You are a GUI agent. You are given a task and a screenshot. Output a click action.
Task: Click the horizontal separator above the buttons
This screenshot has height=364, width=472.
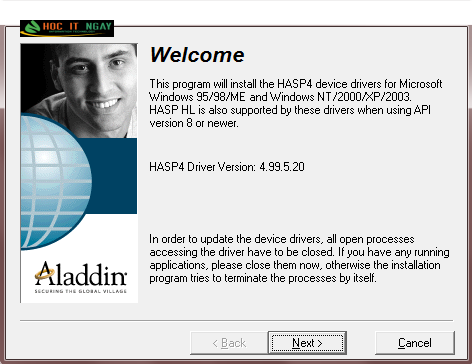tap(236, 321)
